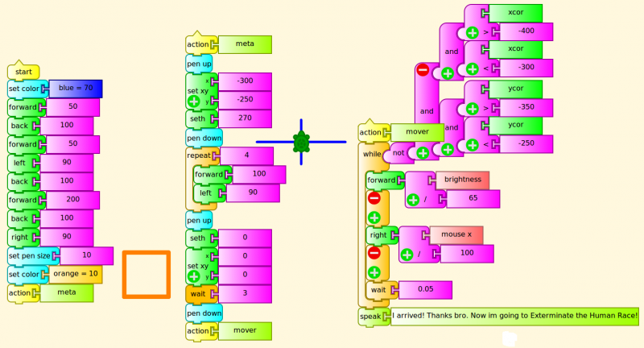The image size is (644, 348).
Task: Select the orange = 10 color block
Action: pyautogui.click(x=74, y=275)
